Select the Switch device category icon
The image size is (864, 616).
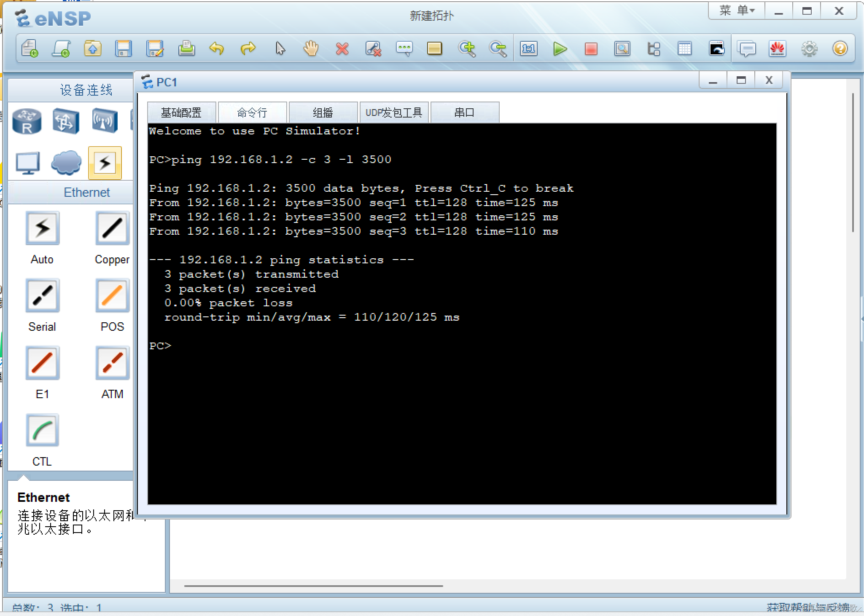click(x=66, y=121)
